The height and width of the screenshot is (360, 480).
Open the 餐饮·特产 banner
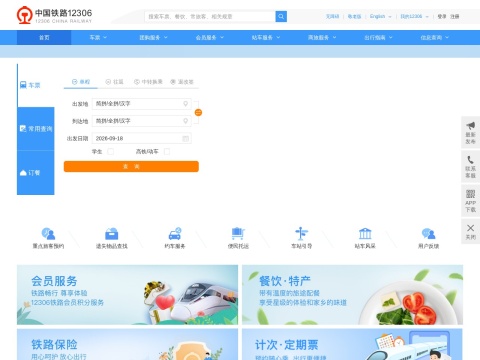click(352, 295)
